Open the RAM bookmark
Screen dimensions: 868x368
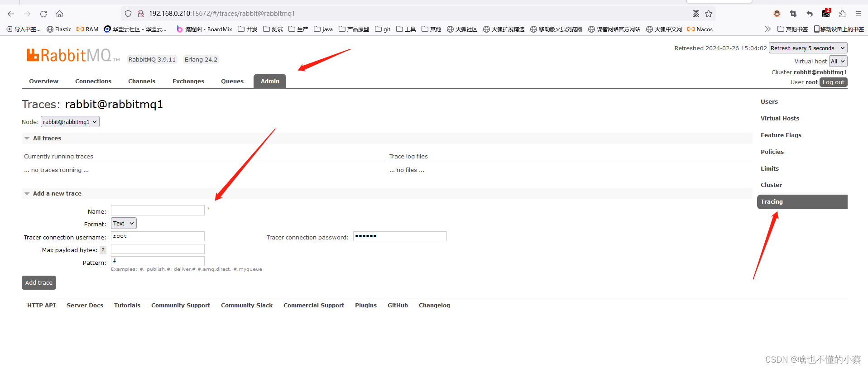point(87,29)
